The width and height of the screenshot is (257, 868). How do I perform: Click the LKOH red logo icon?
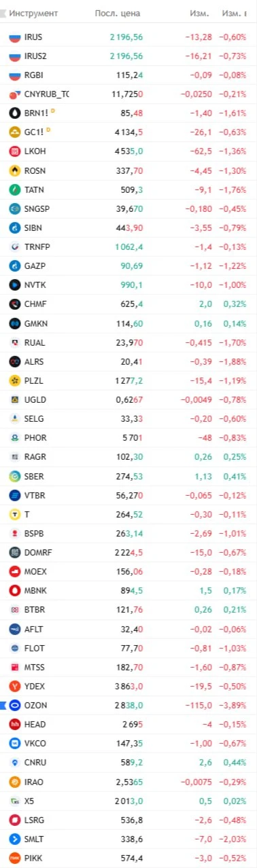tap(15, 151)
